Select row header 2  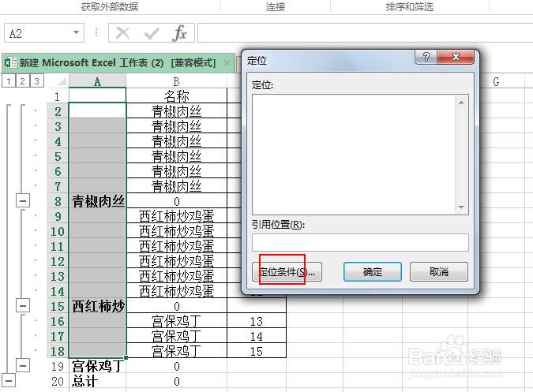[x=58, y=112]
